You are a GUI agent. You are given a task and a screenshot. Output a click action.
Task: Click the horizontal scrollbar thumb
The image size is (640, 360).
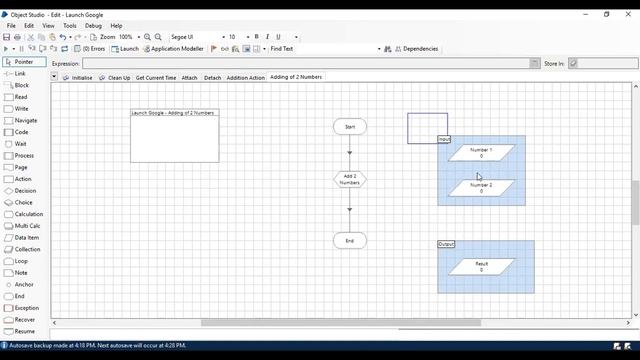coord(341,323)
